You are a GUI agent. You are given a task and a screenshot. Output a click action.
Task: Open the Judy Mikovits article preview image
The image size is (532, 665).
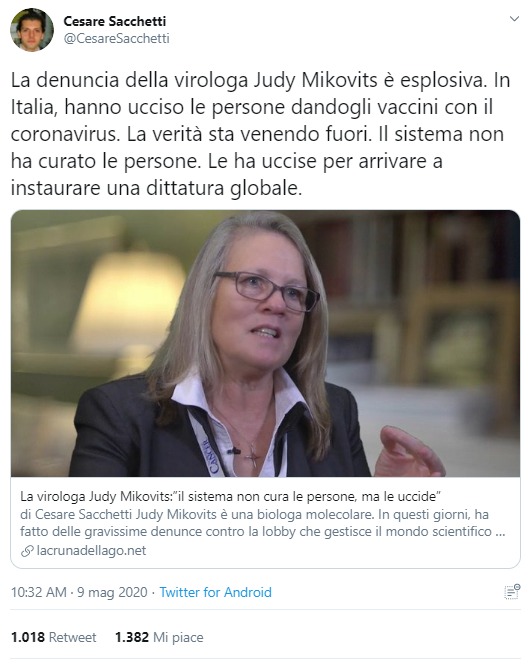click(x=266, y=344)
